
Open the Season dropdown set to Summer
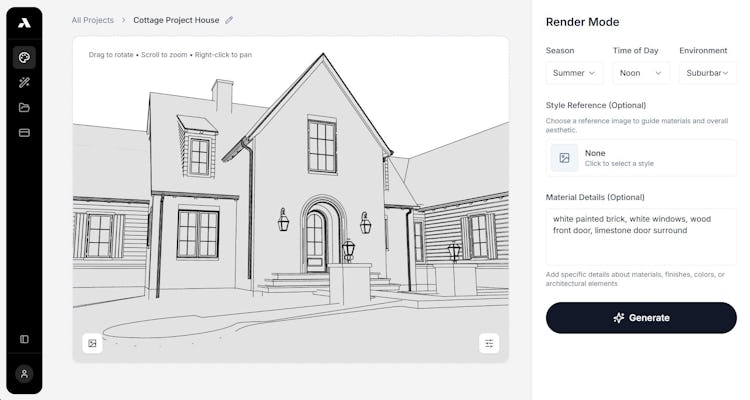coord(574,73)
